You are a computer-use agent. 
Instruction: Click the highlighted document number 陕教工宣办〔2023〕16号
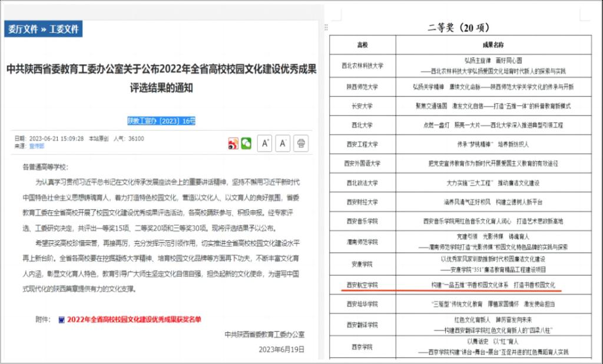pyautogui.click(x=161, y=121)
